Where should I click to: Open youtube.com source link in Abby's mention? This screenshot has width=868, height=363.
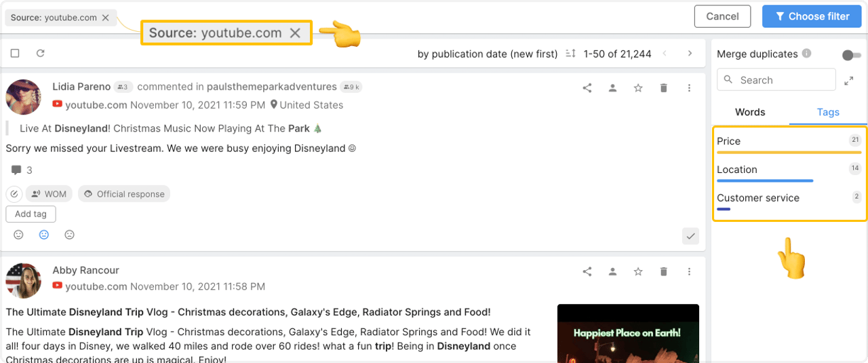pyautogui.click(x=96, y=287)
